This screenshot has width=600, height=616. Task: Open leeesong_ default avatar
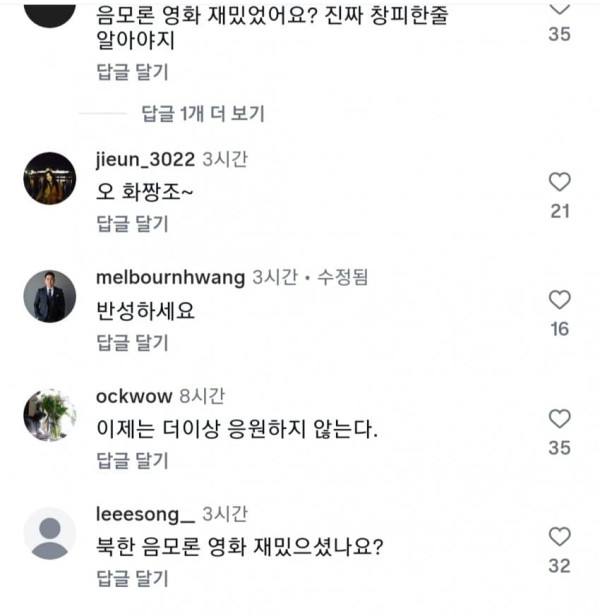(50, 534)
